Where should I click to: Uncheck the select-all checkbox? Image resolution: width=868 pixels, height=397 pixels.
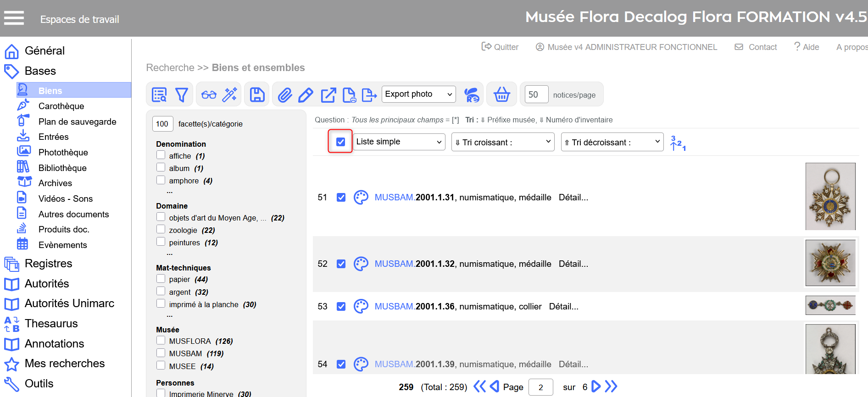pos(340,142)
